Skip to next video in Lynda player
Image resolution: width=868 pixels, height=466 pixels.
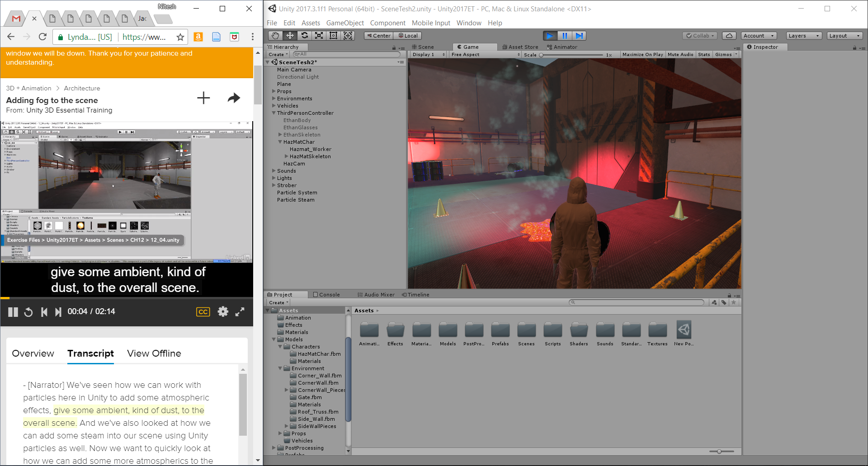coord(58,312)
